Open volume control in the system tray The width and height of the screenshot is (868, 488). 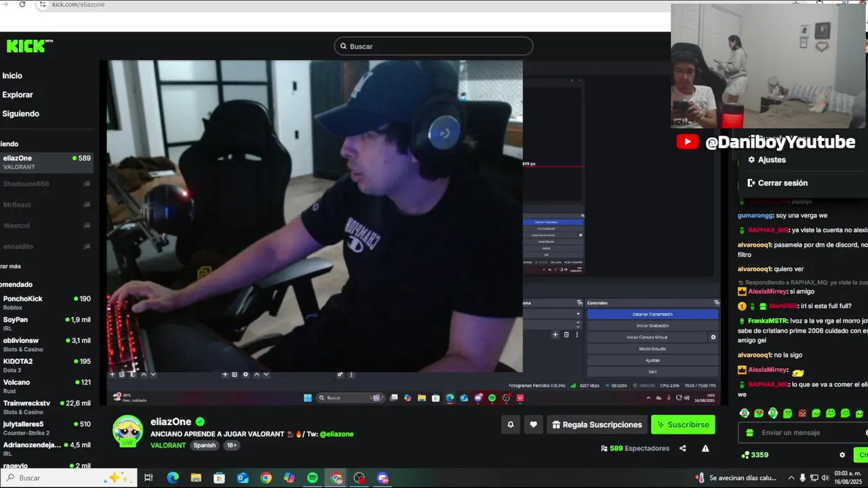[826, 478]
